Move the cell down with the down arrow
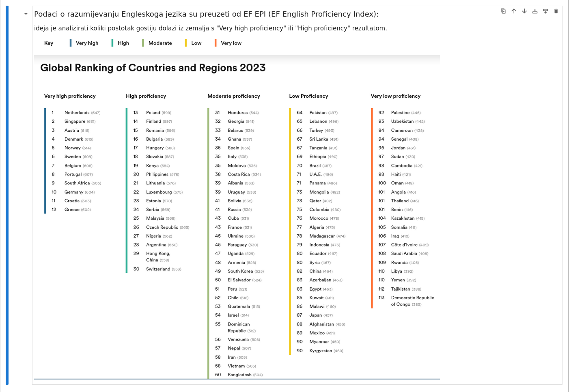This screenshot has width=569, height=392. 524,11
